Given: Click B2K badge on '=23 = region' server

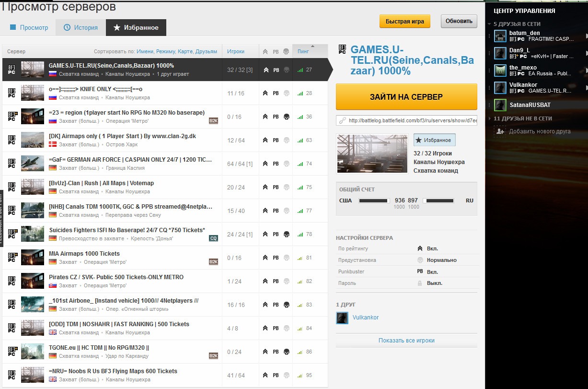Looking at the screenshot, I should pyautogui.click(x=213, y=121).
